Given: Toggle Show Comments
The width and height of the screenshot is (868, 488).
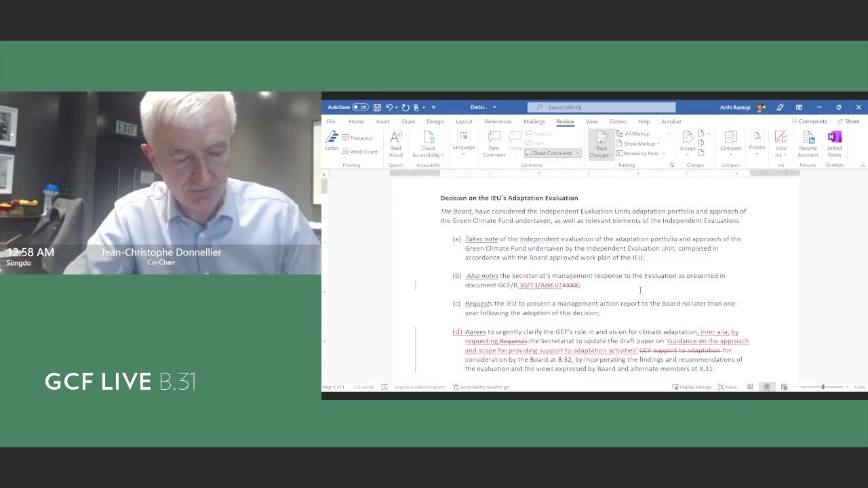Looking at the screenshot, I should [x=553, y=153].
